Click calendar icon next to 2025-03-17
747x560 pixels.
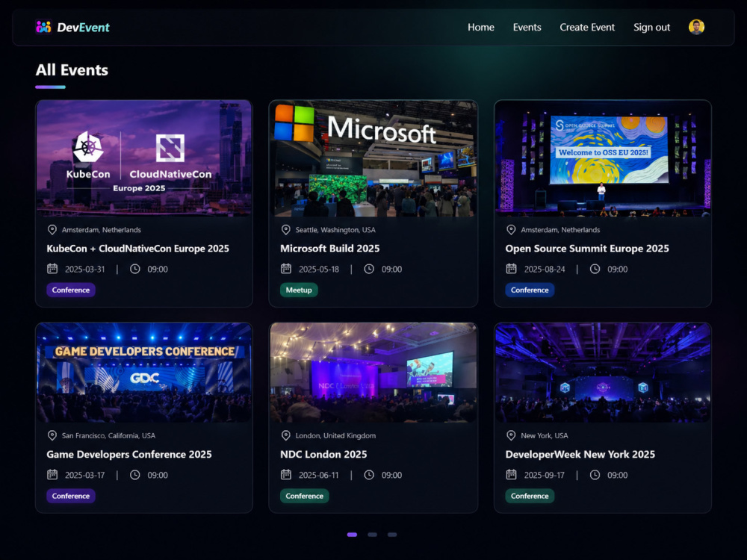(52, 474)
